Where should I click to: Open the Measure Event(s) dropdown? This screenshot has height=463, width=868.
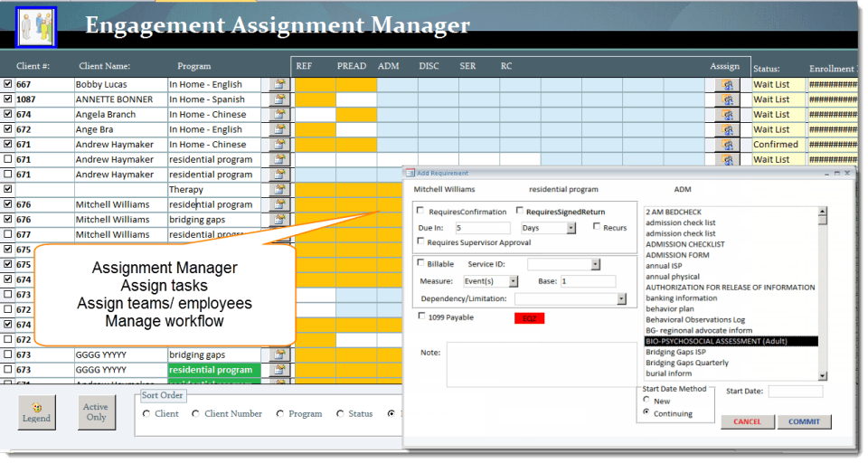tap(514, 281)
